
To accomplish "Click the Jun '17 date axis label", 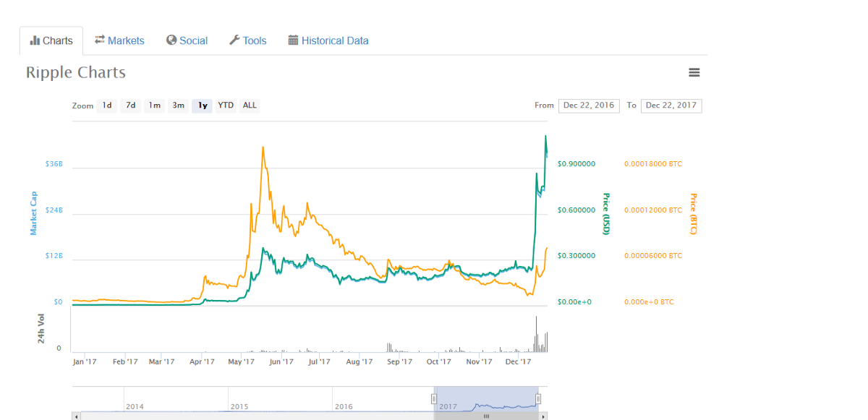I will [281, 361].
